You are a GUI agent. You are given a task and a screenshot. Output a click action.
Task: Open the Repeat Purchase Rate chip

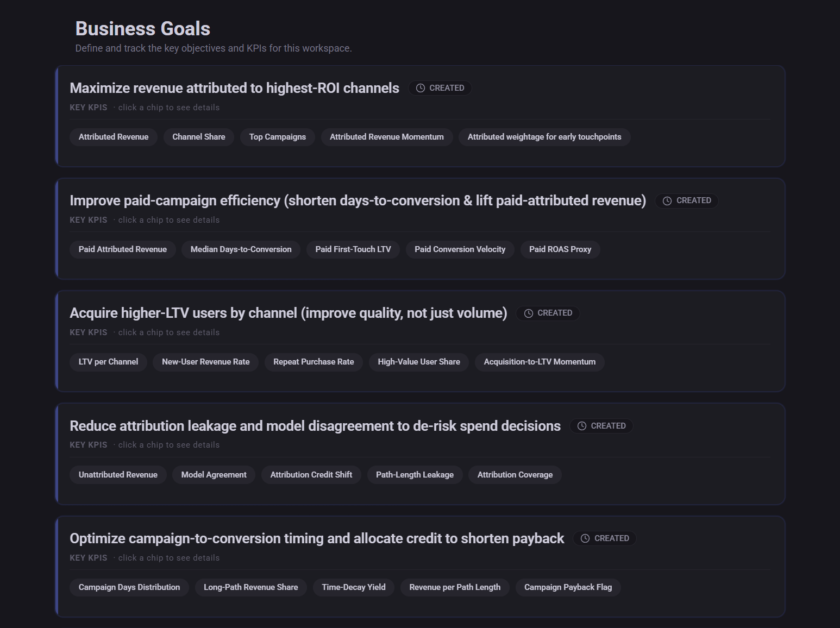pyautogui.click(x=314, y=362)
